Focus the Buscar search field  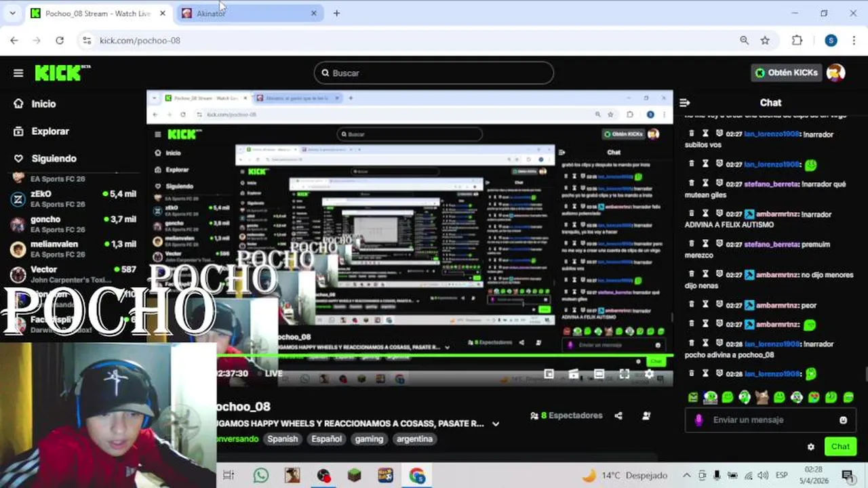[x=434, y=73]
